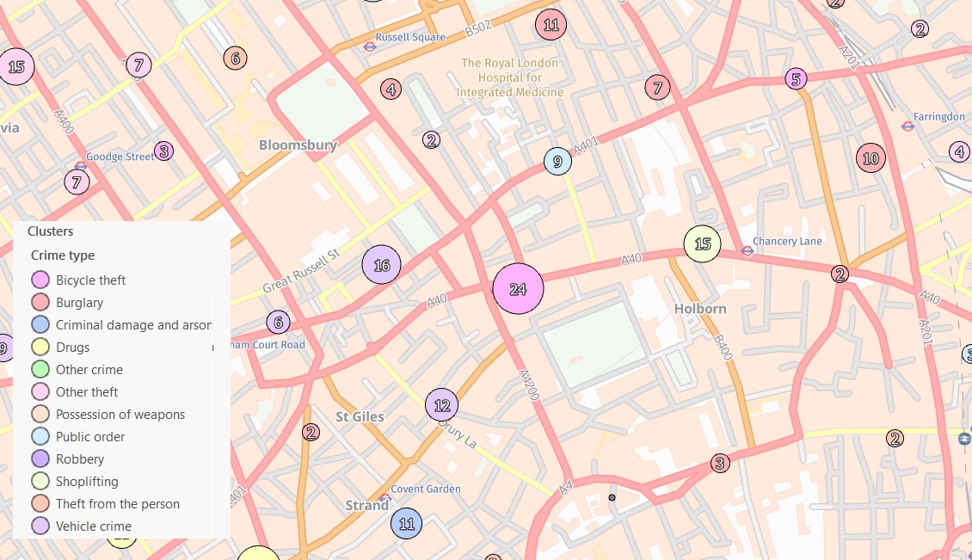Click the green shoplifting cluster labeled 15

[x=703, y=243]
